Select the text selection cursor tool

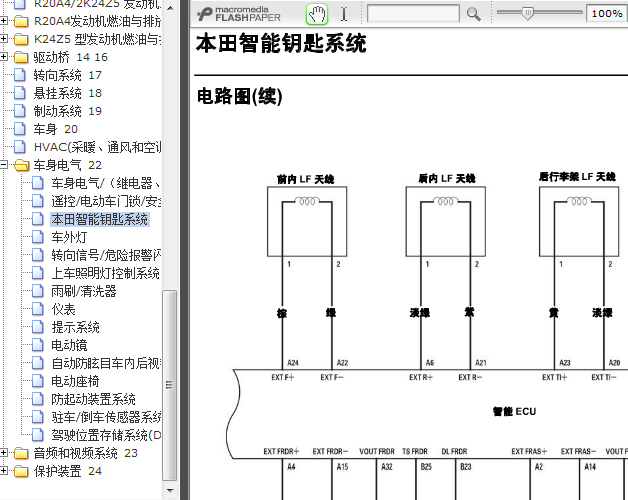[344, 14]
